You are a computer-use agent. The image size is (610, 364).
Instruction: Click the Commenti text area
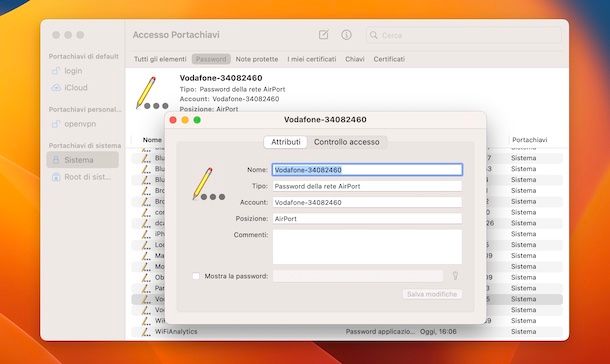(367, 247)
